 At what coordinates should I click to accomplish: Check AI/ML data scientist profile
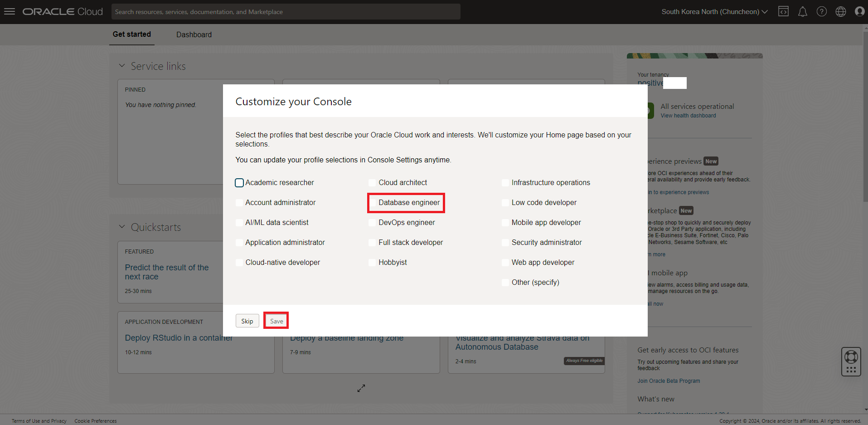(239, 223)
